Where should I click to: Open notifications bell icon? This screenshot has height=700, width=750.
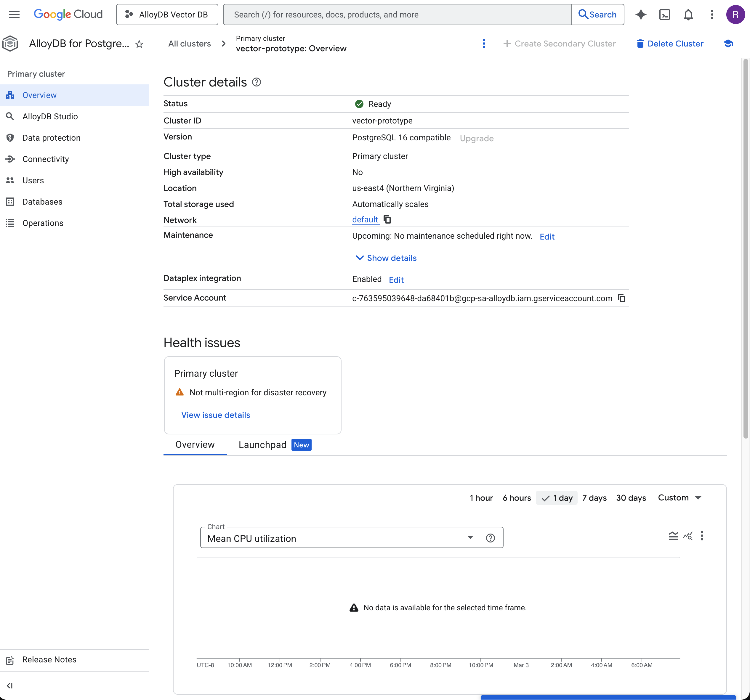(x=688, y=14)
